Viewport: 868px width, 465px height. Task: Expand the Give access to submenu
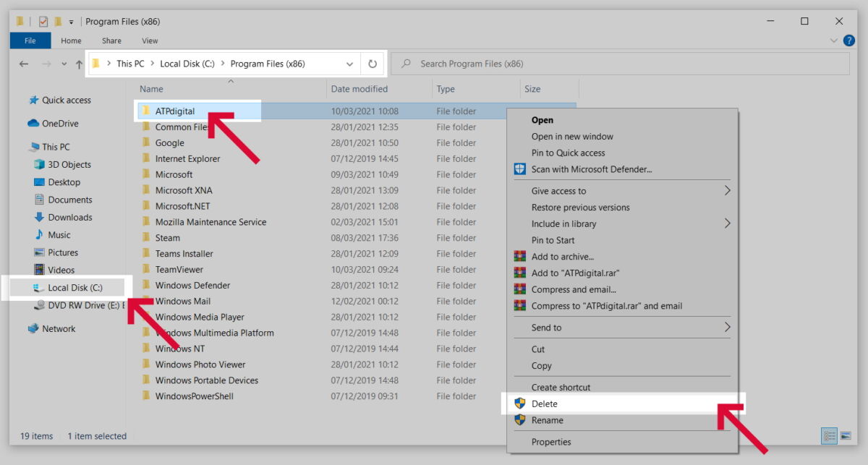[727, 191]
